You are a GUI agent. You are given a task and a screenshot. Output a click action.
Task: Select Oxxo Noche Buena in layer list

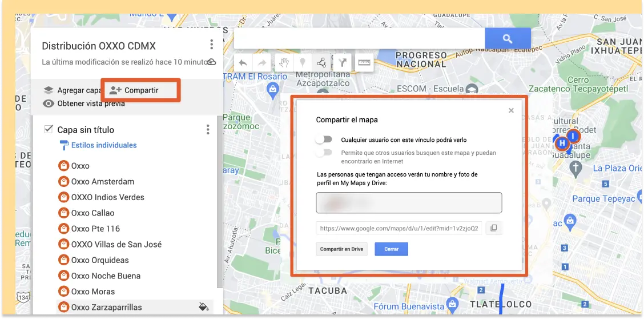(x=106, y=276)
